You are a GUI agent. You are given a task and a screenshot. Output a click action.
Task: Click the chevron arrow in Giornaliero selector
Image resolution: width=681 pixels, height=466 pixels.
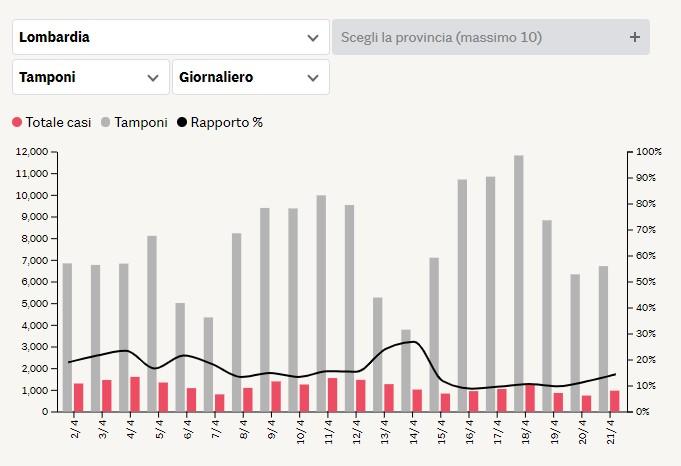[x=313, y=77]
